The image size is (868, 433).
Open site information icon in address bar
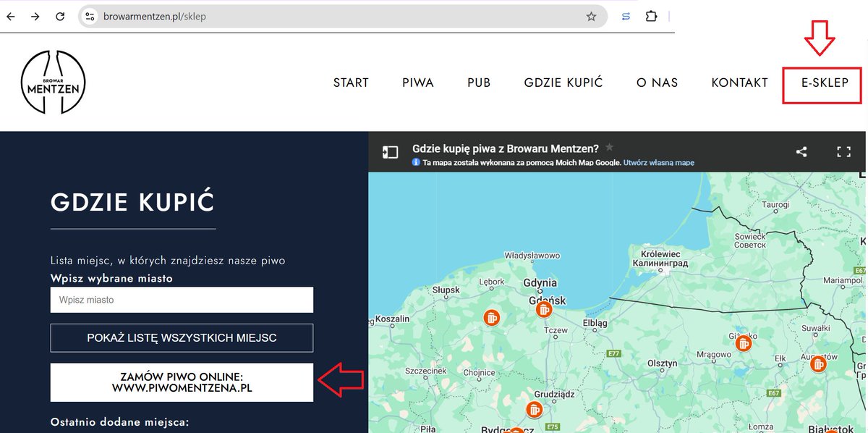point(90,16)
